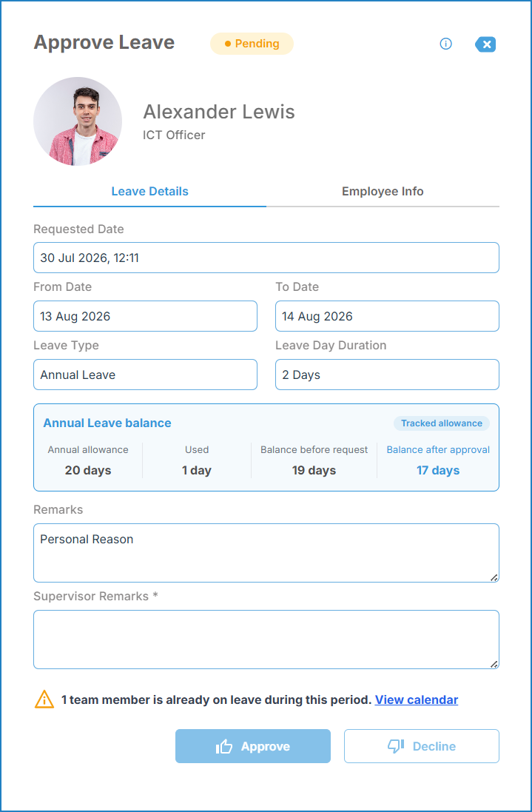
Task: Click the Requested Date field
Action: pyautogui.click(x=266, y=258)
